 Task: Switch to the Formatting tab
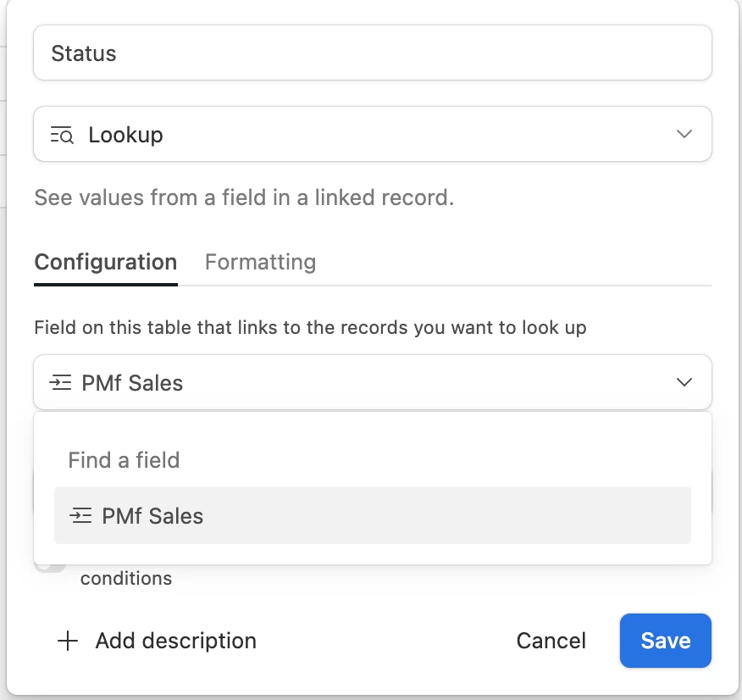260,262
